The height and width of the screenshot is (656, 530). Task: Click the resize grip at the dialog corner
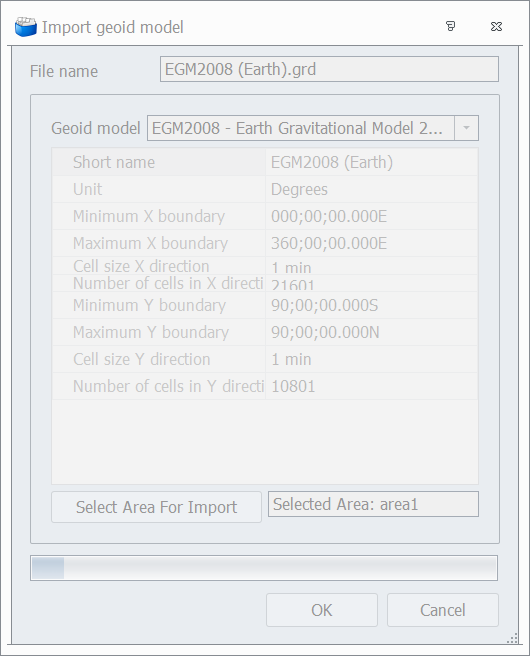point(512,638)
